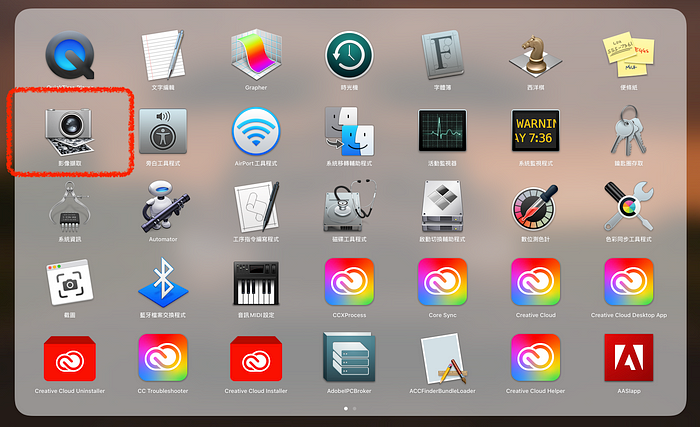This screenshot has height=427, width=700.
Task: Launch Creative Cloud Helper
Action: pos(536,358)
